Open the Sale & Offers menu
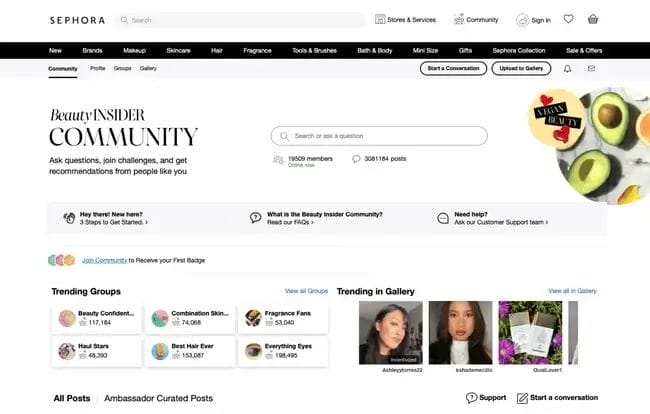This screenshot has height=414, width=650. click(584, 51)
